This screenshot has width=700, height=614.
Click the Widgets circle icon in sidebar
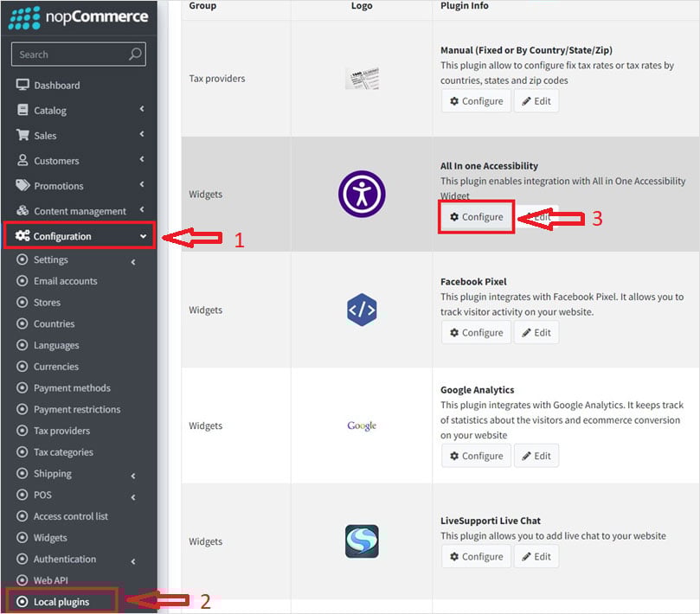[22, 538]
